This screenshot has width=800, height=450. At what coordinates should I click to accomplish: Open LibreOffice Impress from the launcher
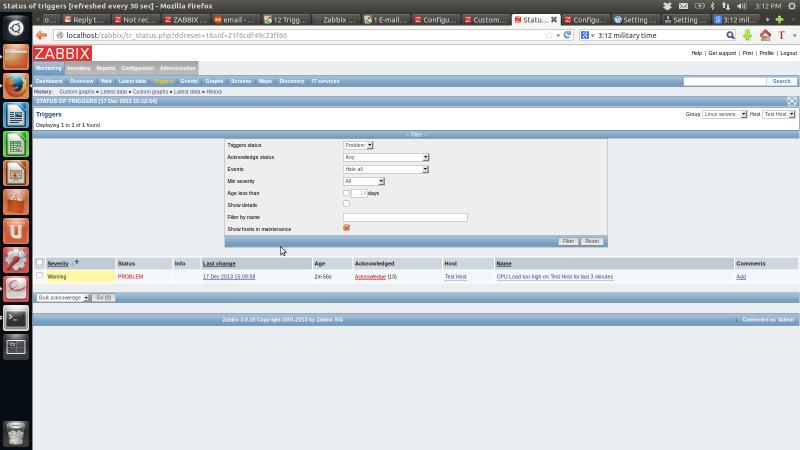pyautogui.click(x=16, y=173)
